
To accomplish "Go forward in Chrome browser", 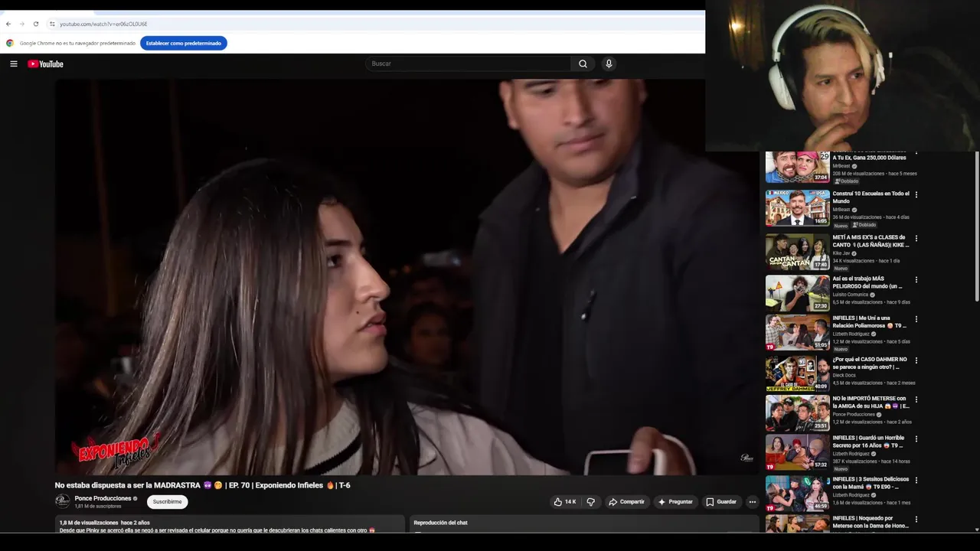I will pos(21,24).
